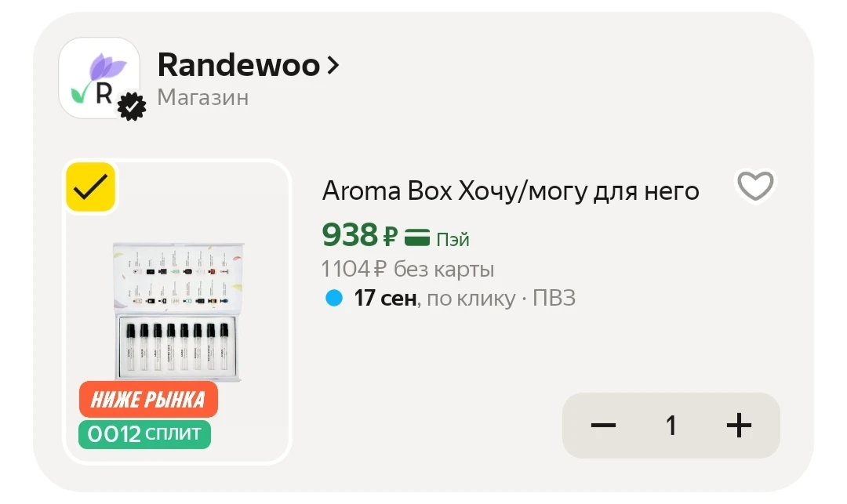Viewport: 847px width, 504px height.
Task: Open the Aroma Box product thumbnail
Action: pos(177,311)
